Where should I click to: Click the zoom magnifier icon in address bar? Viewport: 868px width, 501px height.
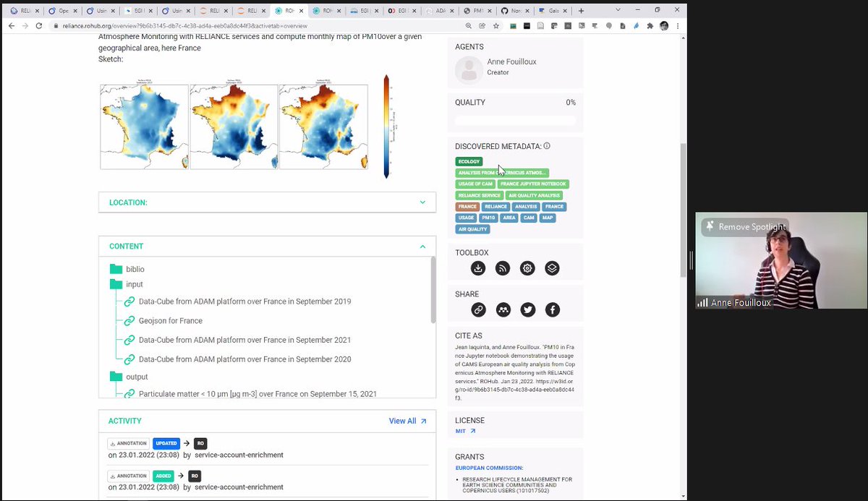(469, 25)
